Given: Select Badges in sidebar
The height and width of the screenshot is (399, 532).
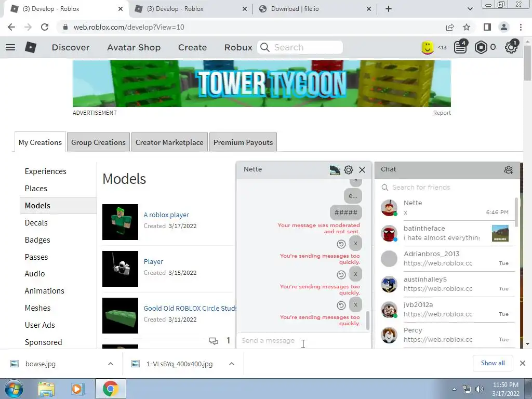Looking at the screenshot, I should pyautogui.click(x=37, y=240).
